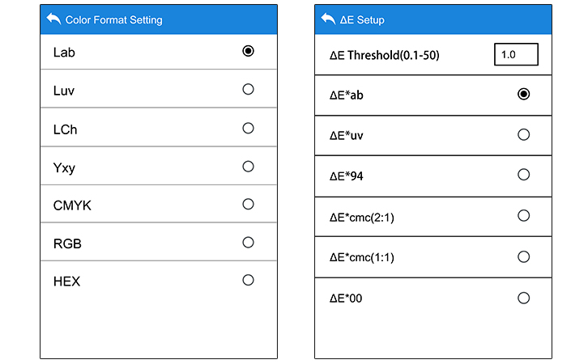Switch color format to RGB
This screenshot has height=364, width=588.
coord(248,242)
